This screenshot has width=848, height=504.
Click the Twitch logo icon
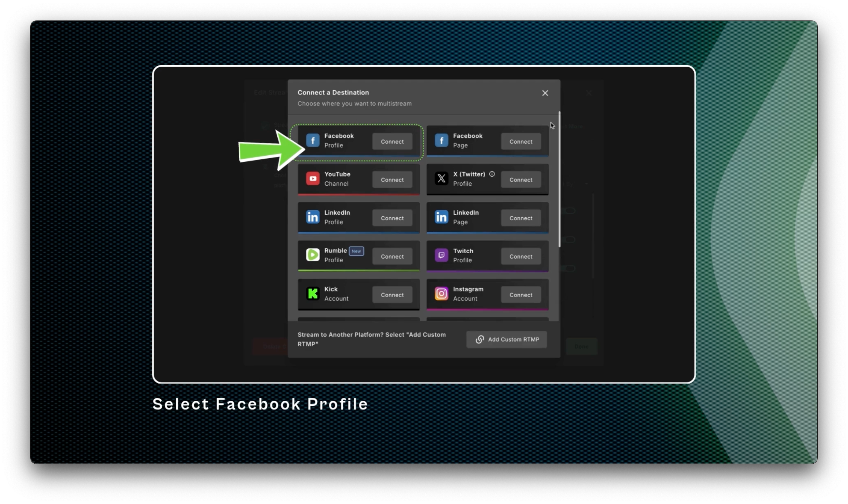[x=441, y=255]
